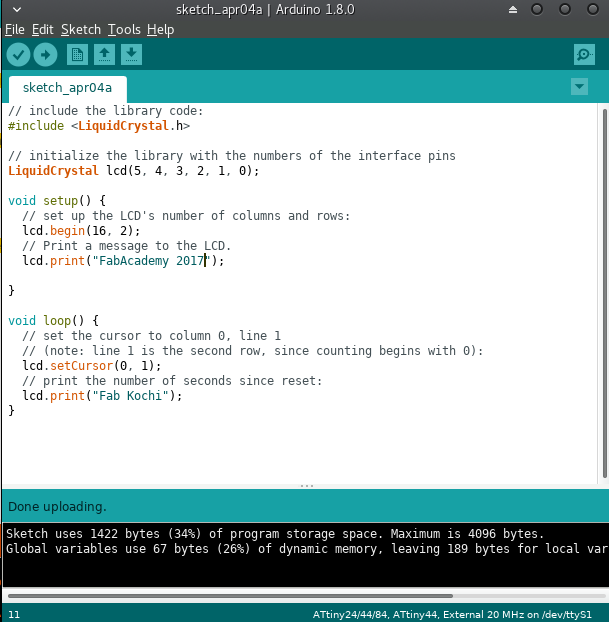Viewport: 609px width, 622px height.
Task: Open the tab options dropdown arrow
Action: coord(579,86)
